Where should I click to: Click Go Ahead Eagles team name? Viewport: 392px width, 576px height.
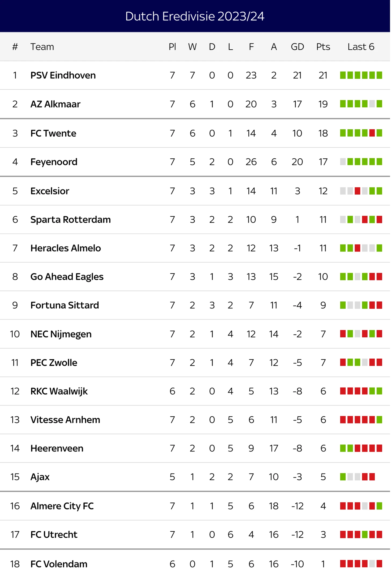pos(67,277)
